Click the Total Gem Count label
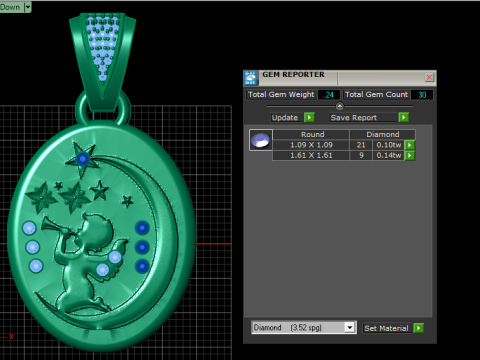The width and height of the screenshot is (480, 360). pos(376,95)
